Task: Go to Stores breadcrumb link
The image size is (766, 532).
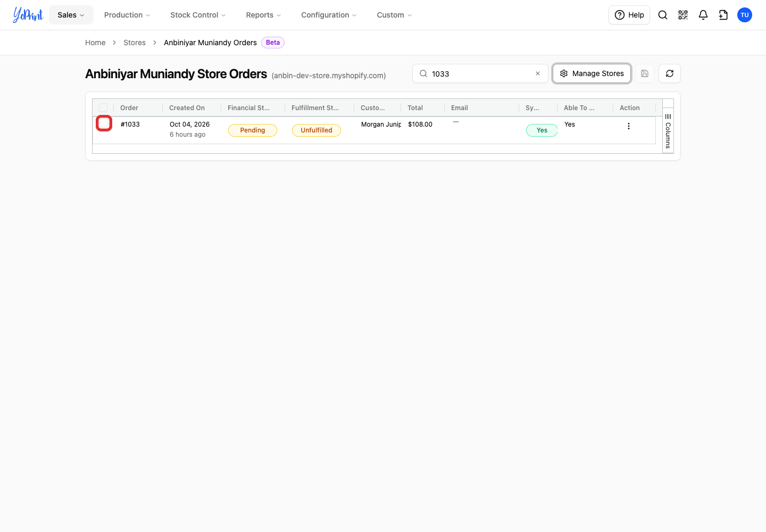Action: [x=135, y=43]
